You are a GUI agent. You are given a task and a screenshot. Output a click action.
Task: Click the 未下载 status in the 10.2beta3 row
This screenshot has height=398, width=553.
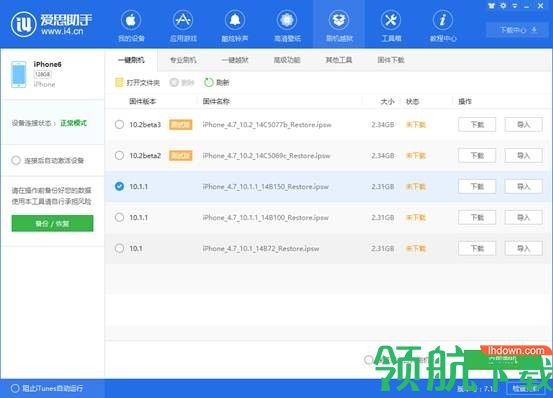(x=416, y=124)
